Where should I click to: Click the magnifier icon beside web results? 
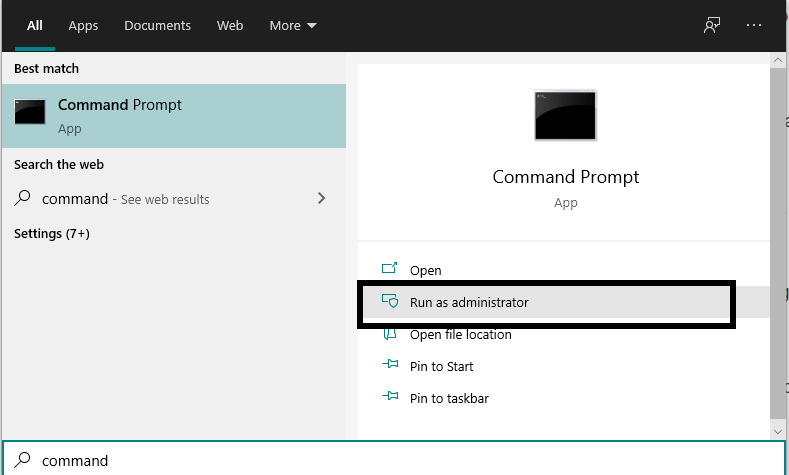pos(23,198)
